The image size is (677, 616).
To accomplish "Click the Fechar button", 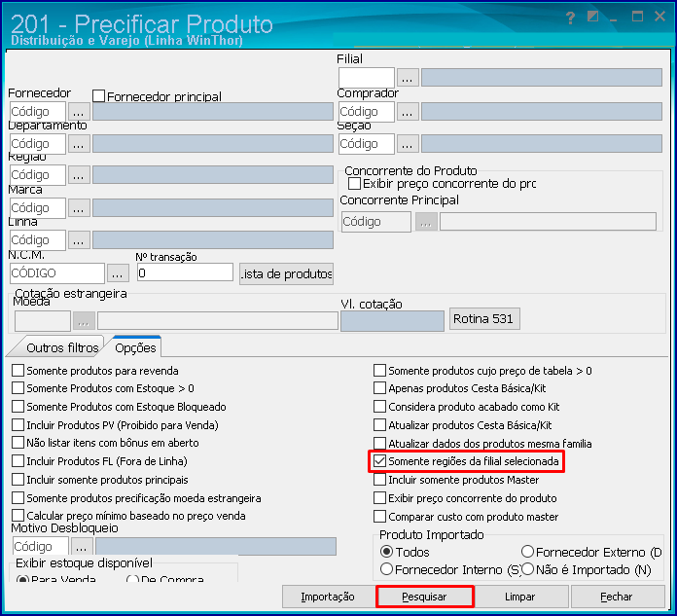I will [x=616, y=597].
